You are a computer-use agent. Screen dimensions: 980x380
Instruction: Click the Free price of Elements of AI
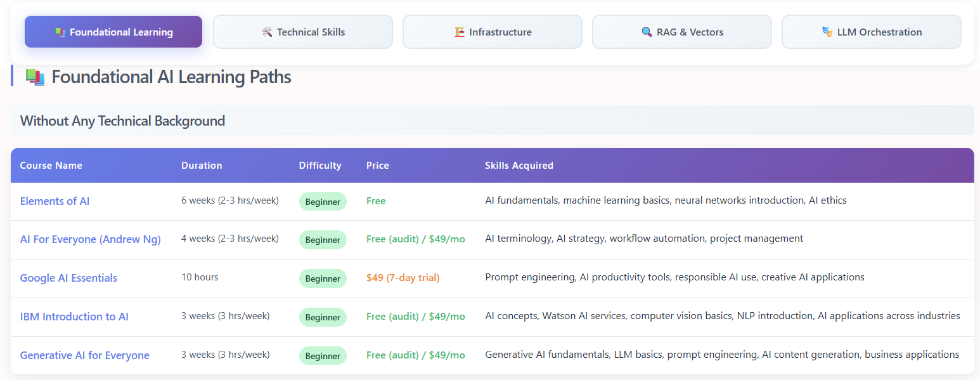click(376, 201)
